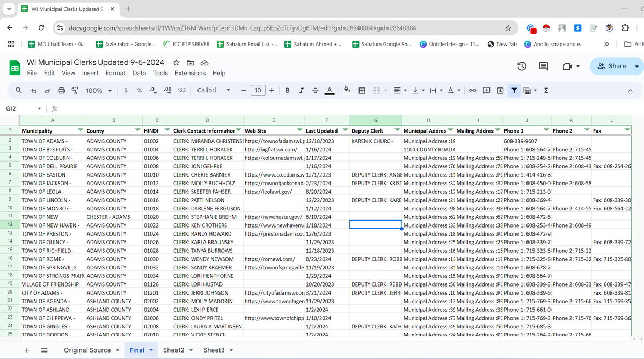Open the Insert menu
644x359 pixels.
[x=90, y=73]
